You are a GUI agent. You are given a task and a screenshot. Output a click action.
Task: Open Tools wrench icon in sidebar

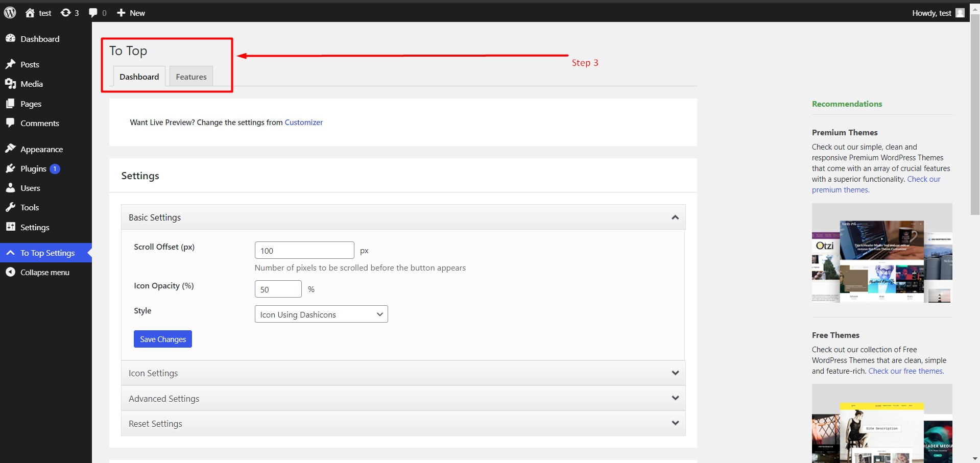[x=10, y=207]
